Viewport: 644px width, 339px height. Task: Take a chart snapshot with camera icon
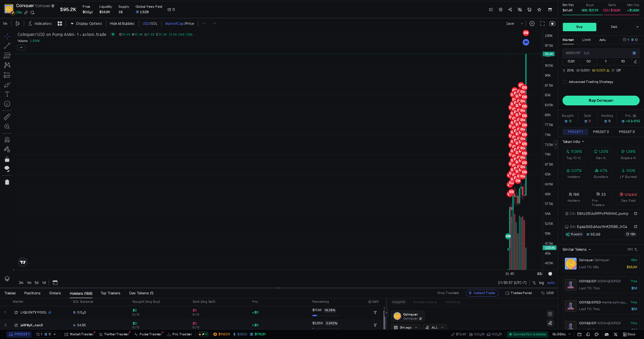[552, 24]
